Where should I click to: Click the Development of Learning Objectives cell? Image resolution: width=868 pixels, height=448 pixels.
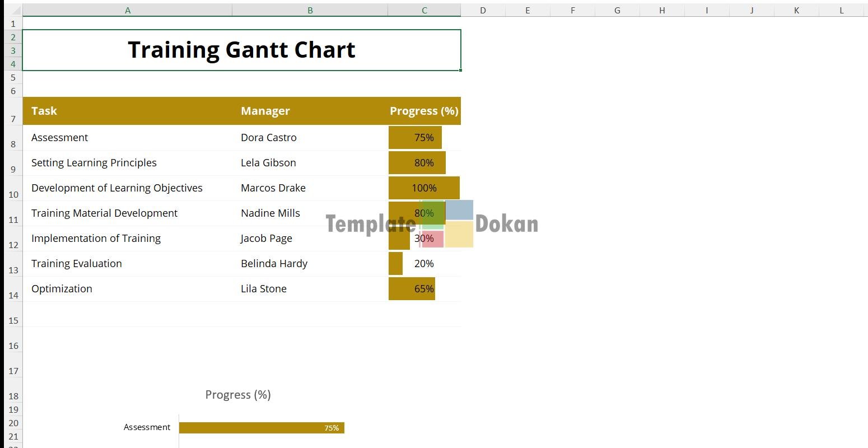click(127, 188)
